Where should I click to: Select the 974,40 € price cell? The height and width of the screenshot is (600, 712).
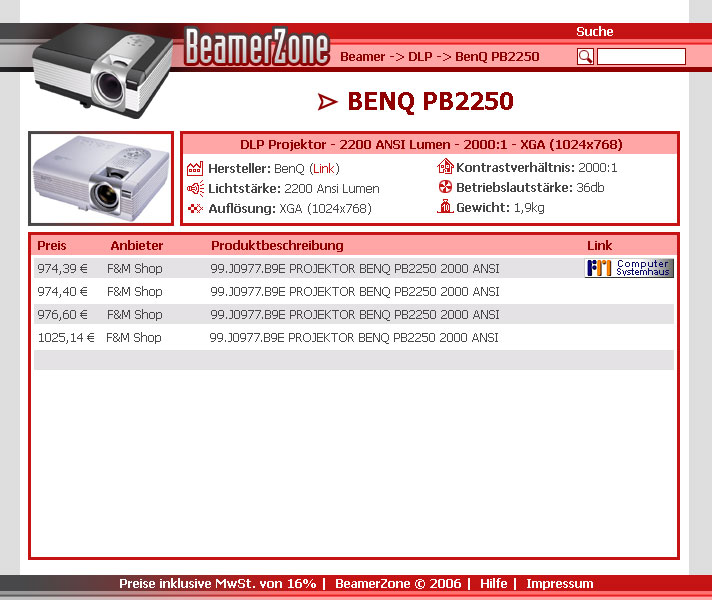[62, 292]
